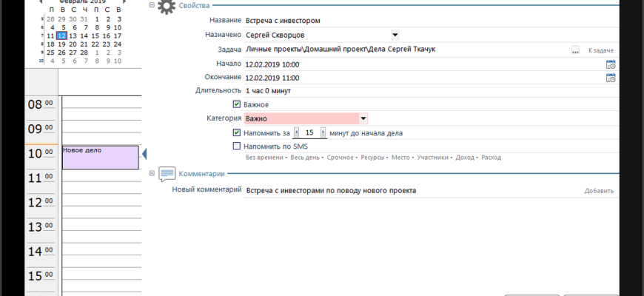This screenshot has height=296, width=644.
Task: Disable the Напомнить за reminder checkbox
Action: click(237, 132)
